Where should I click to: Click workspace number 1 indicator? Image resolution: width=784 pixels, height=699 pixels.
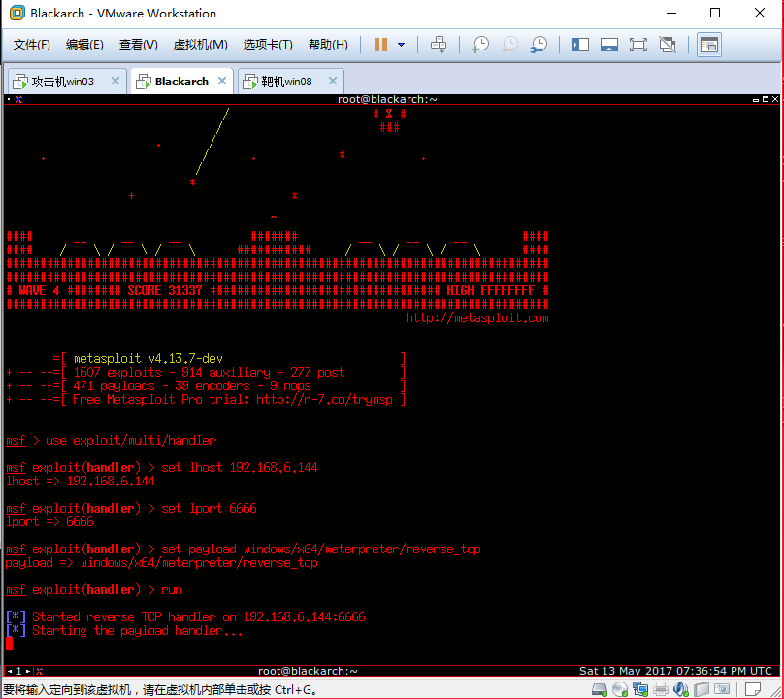[x=19, y=671]
